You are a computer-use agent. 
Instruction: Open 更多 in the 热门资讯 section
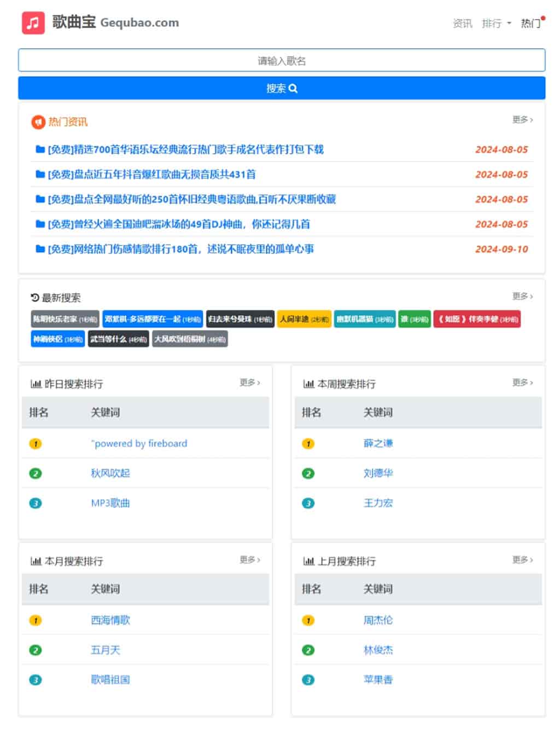(x=522, y=120)
